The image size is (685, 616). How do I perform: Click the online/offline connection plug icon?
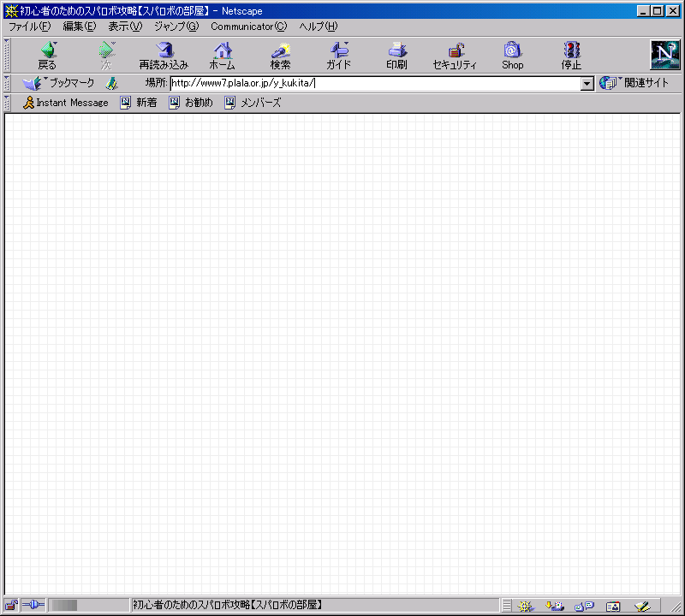33,605
